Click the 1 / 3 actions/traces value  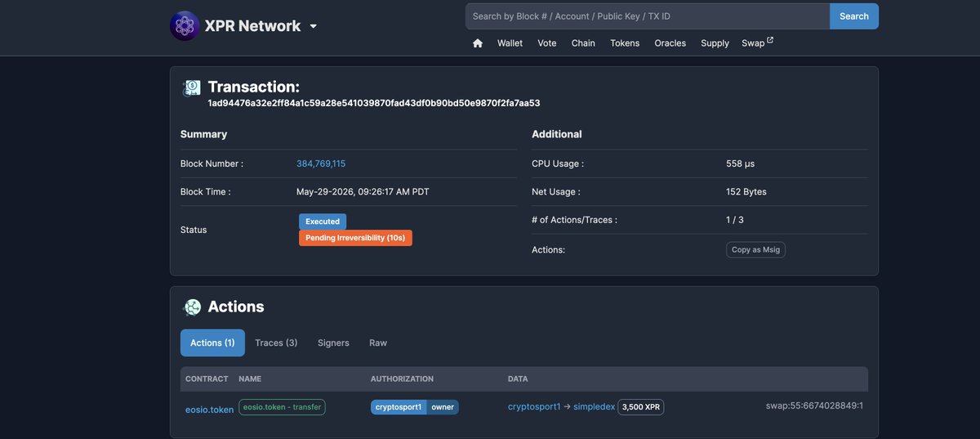coord(735,220)
